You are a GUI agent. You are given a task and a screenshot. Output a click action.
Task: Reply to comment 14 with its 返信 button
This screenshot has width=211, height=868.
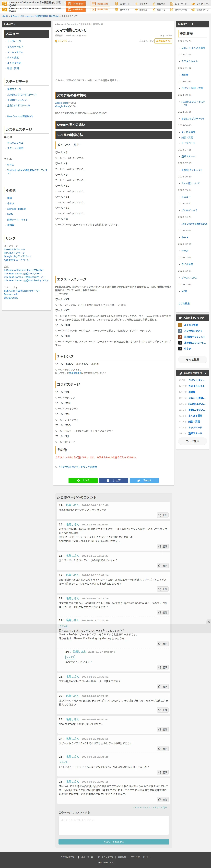[163, 515]
